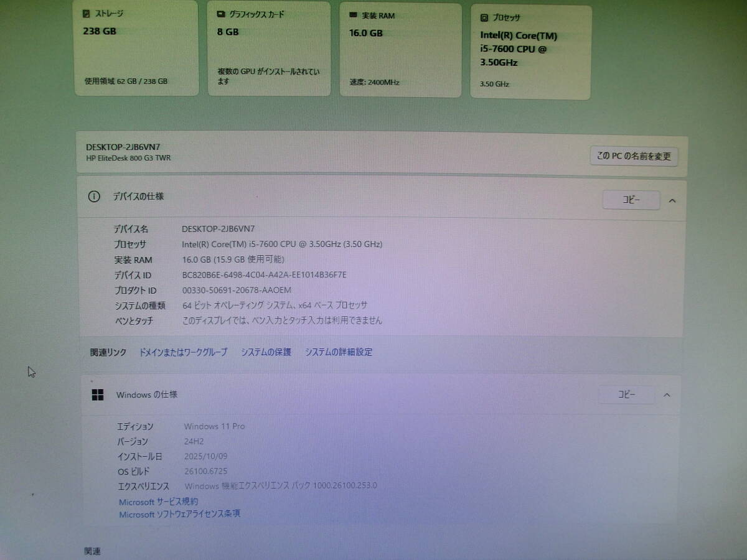Open the ストレージ 238 GB card
Screen dimensions: 747x560
(x=136, y=48)
